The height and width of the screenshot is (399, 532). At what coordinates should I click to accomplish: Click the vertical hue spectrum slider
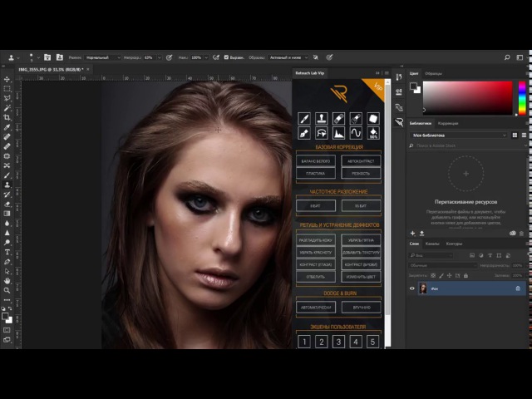tap(521, 97)
